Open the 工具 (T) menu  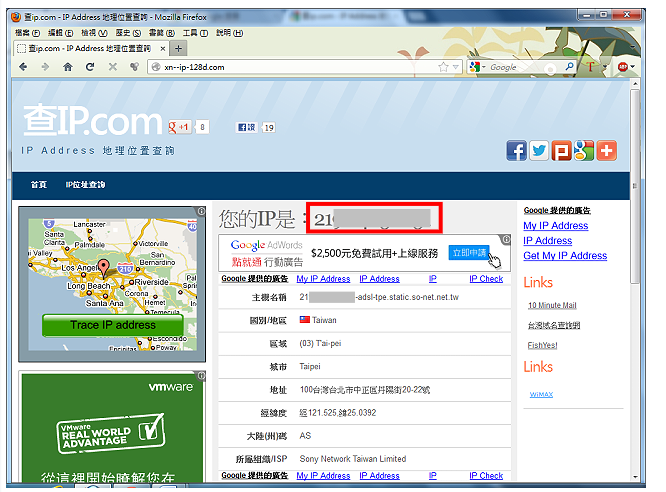[195, 33]
